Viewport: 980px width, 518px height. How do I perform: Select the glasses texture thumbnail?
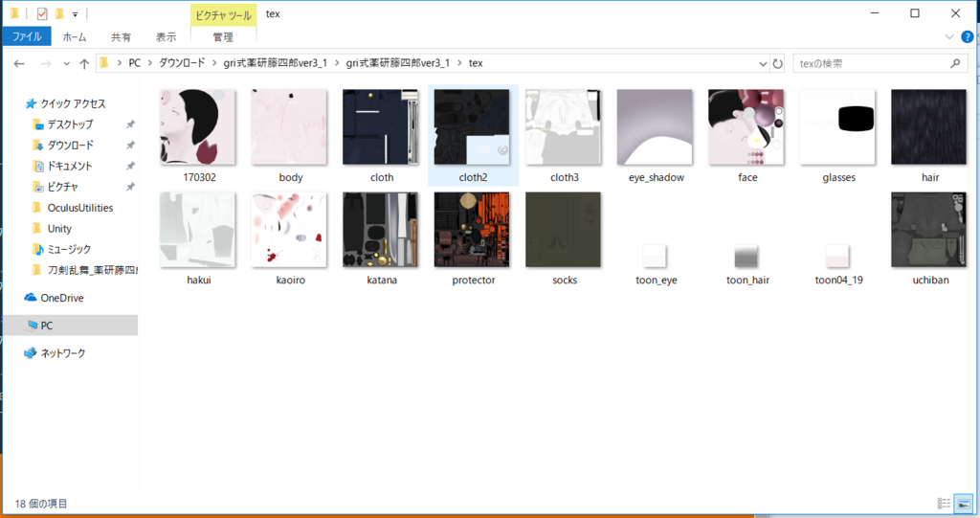point(837,127)
